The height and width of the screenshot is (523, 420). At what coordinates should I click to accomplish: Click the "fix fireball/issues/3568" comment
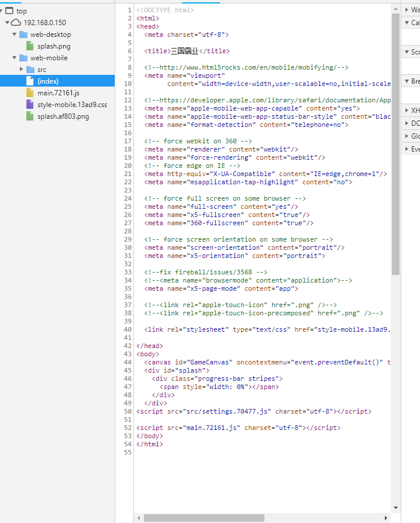(206, 272)
